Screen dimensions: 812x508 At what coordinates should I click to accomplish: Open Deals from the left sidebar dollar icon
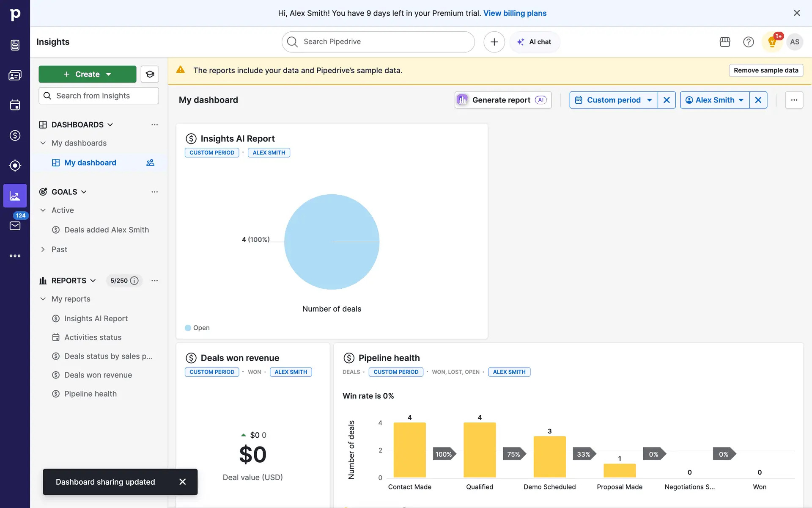click(15, 135)
